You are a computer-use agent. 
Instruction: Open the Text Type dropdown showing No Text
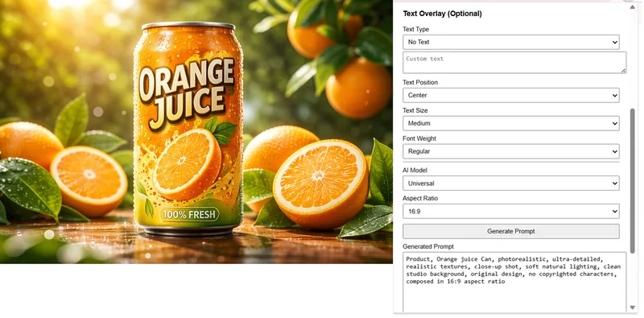[511, 42]
